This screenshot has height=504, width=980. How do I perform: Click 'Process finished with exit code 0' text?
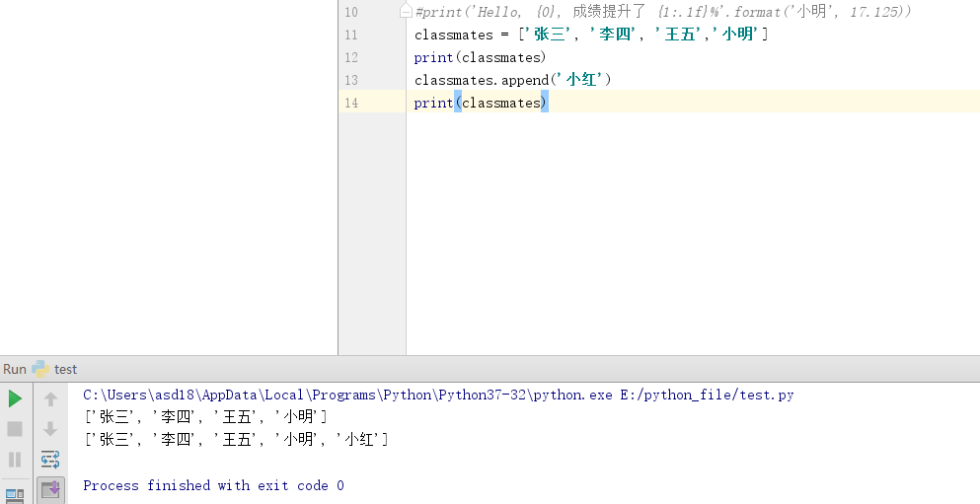tap(213, 485)
